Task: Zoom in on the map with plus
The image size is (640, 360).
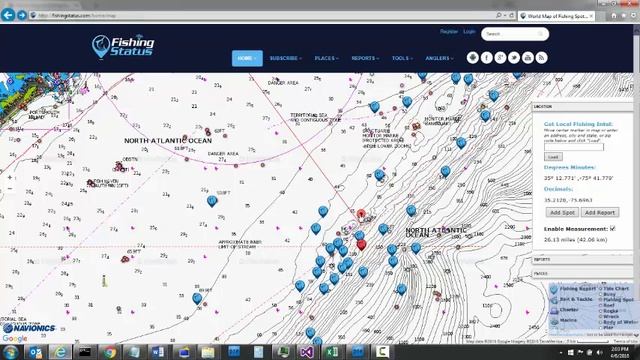Action: pos(10,178)
